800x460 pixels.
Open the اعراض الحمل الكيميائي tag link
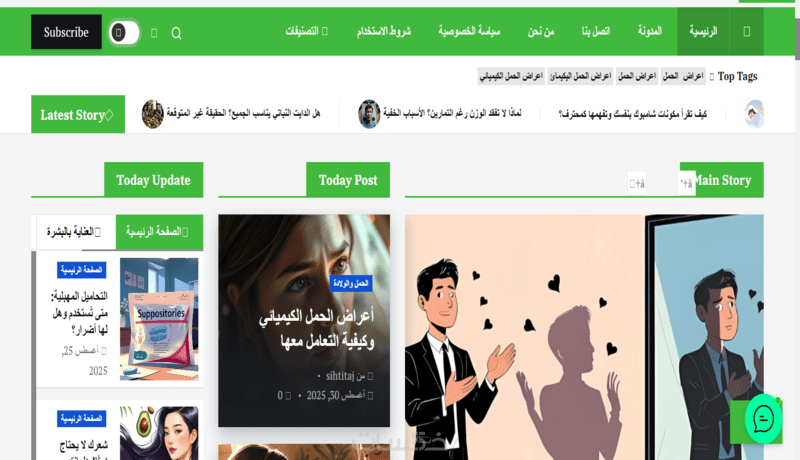click(511, 76)
